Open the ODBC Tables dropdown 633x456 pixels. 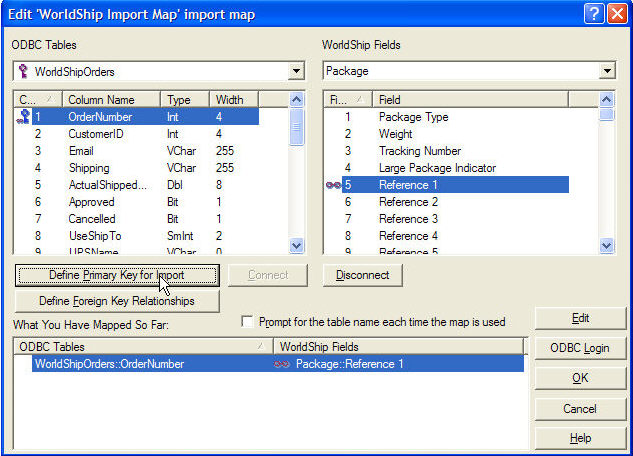click(296, 71)
